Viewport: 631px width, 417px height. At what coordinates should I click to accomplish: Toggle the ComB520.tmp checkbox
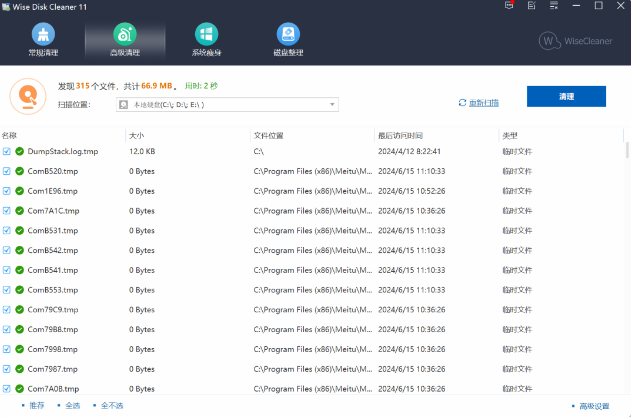7,171
